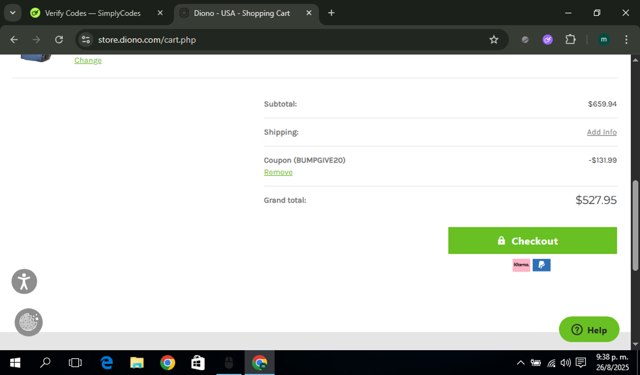Close the Verify Codes SimplyCodes tab
This screenshot has height=375, width=640.
click(160, 13)
